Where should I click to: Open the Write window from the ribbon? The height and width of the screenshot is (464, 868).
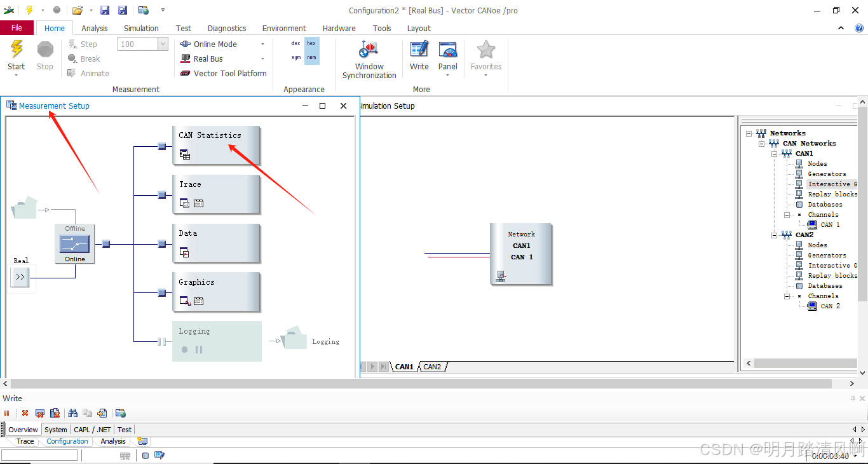(419, 56)
